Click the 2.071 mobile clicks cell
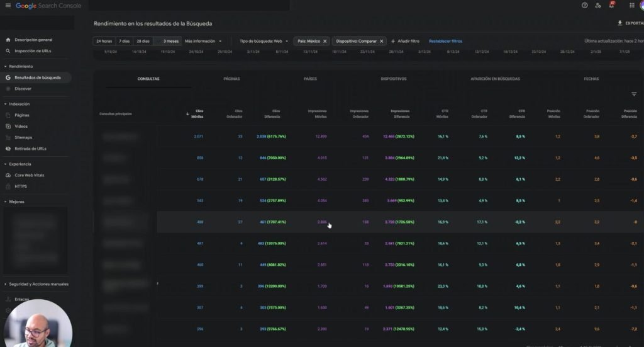This screenshot has width=644, height=347. click(198, 137)
